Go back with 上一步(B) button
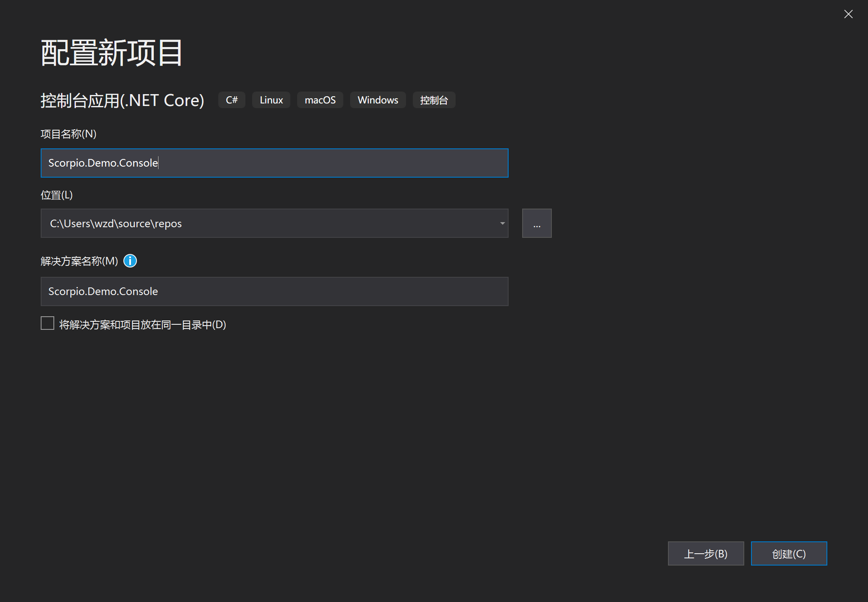This screenshot has height=602, width=868. [x=706, y=554]
